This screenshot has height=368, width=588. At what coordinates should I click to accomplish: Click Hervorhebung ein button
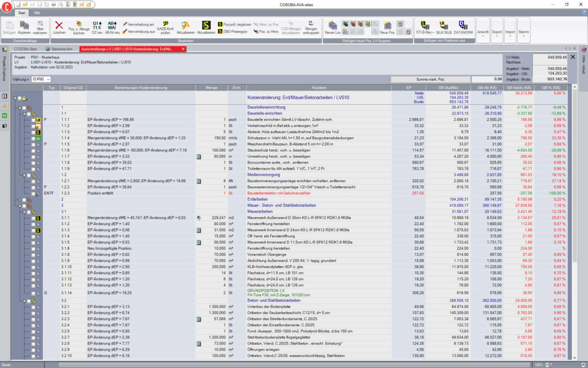(138, 25)
